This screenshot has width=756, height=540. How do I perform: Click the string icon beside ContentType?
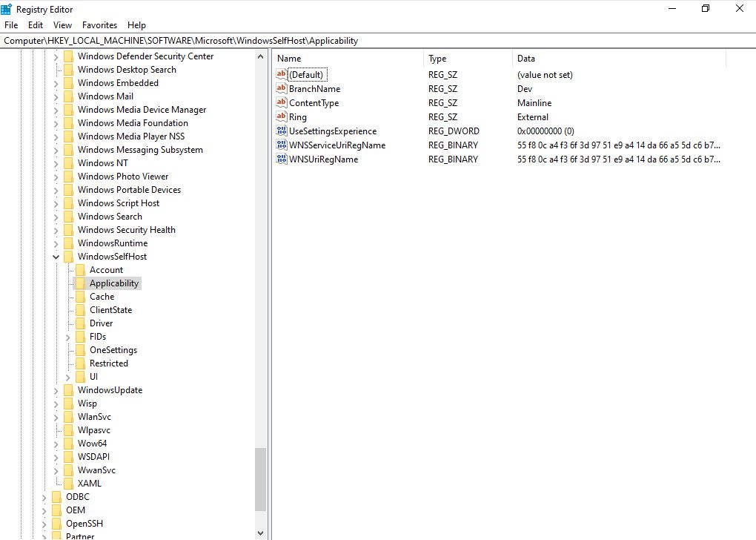pos(281,102)
